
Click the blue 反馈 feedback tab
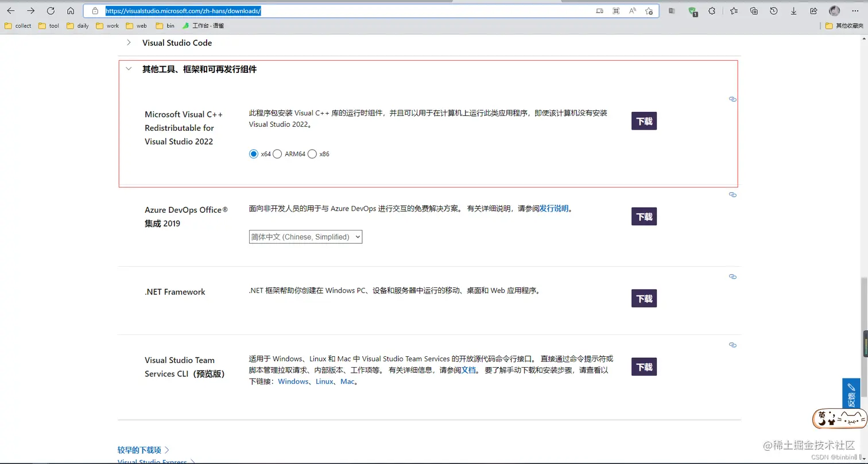[x=851, y=395]
